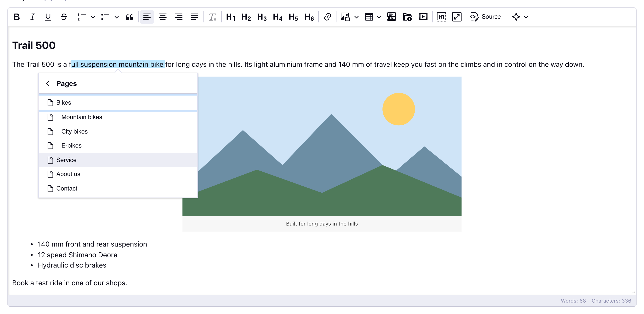Viewport: 644px width, 314px height.
Task: Select the Service page
Action: 118,160
